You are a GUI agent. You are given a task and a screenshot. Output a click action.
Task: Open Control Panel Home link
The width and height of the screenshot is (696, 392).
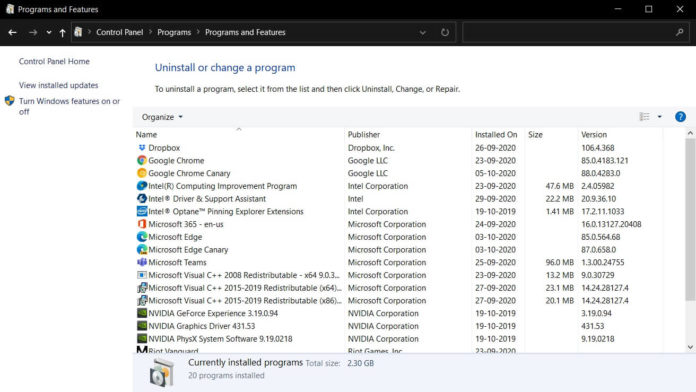click(54, 61)
